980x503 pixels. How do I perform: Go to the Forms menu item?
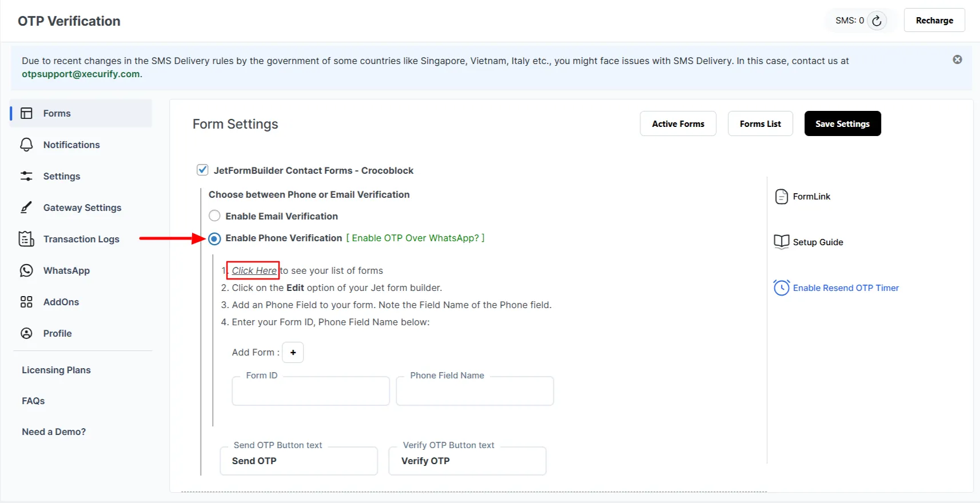pos(57,113)
